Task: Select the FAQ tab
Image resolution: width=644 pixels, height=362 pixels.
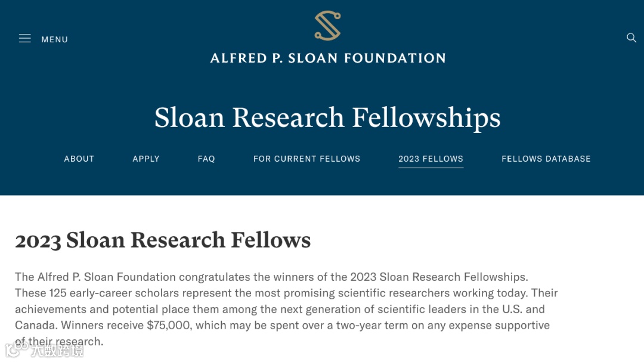Action: pyautogui.click(x=206, y=159)
